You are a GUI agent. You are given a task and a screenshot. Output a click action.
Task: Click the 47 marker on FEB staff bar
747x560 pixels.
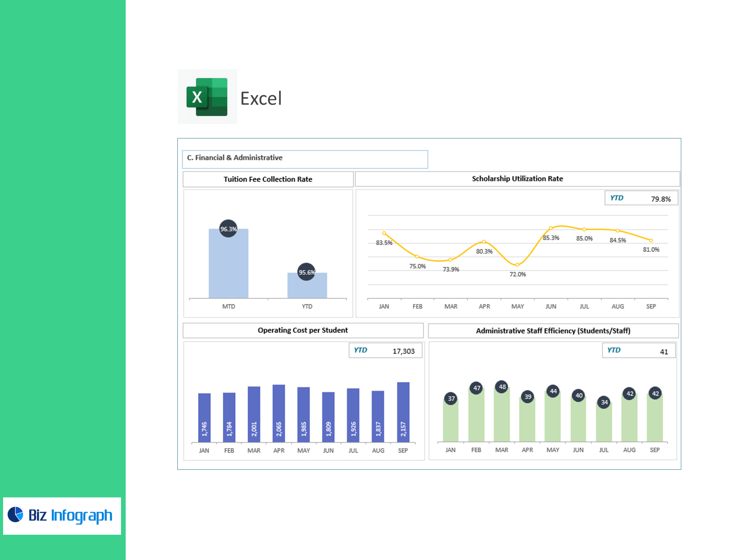click(x=477, y=388)
